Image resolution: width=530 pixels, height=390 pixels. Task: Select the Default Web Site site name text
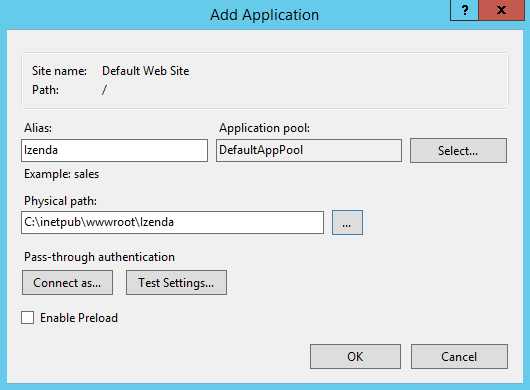click(x=146, y=71)
